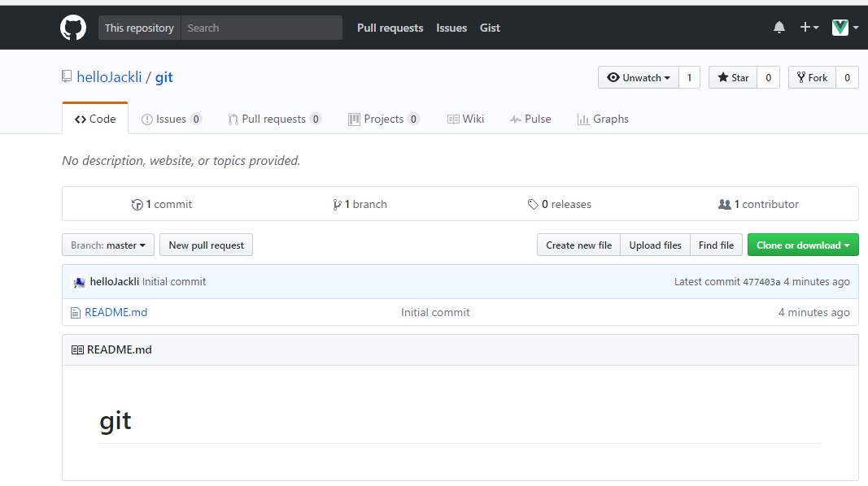View the 1 branch list

pyautogui.click(x=360, y=204)
